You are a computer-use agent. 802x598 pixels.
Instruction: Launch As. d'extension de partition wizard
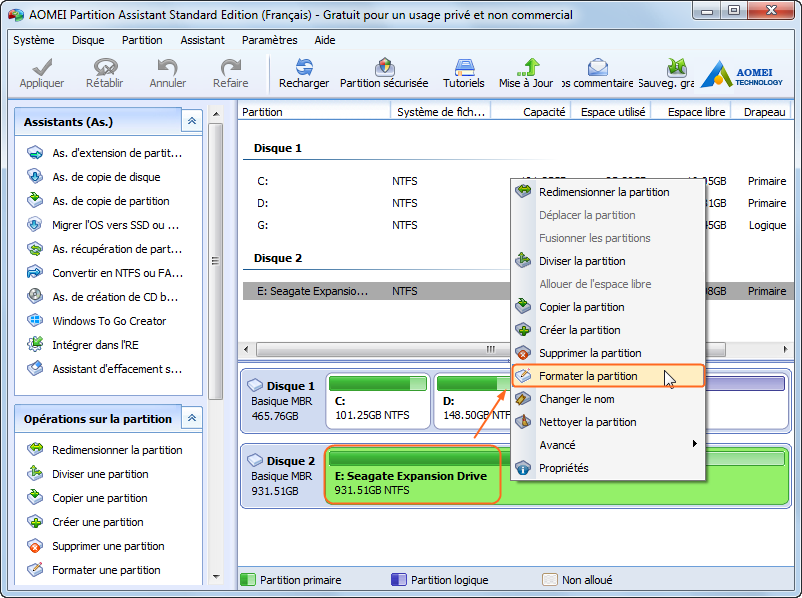105,153
